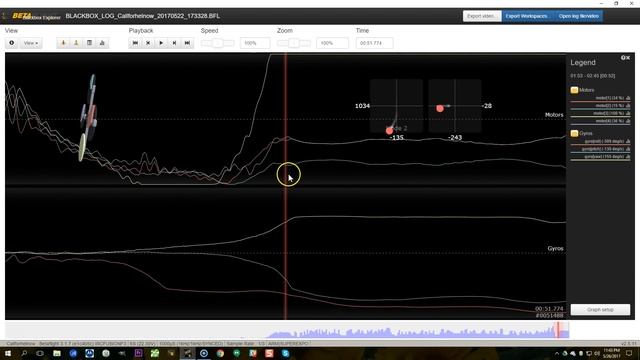Step forward one frame in playback
Image resolution: width=640 pixels, height=360 pixels.
[x=174, y=43]
